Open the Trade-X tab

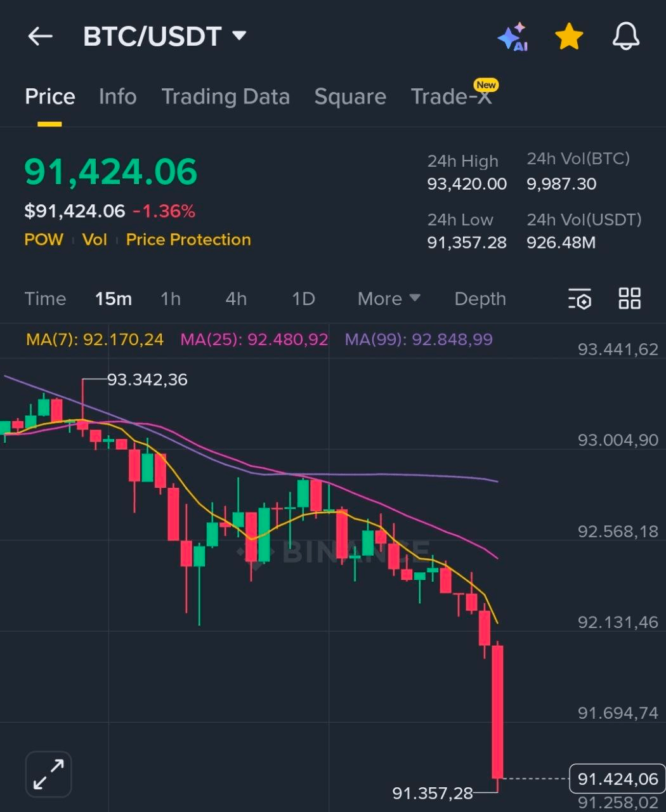coord(451,96)
